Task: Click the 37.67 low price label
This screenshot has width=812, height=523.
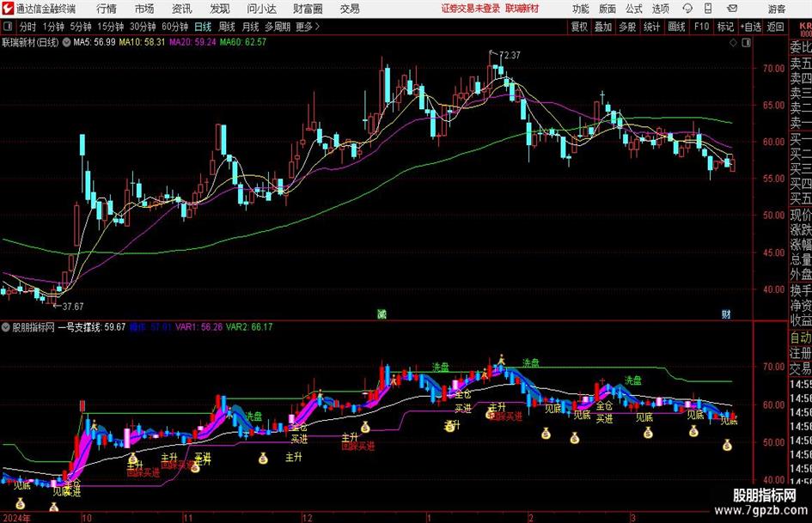Action: pos(73,307)
